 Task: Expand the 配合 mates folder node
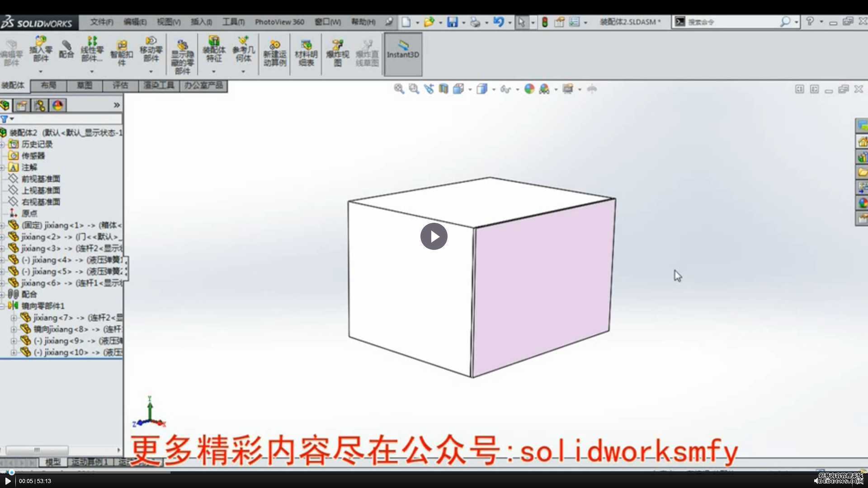[2, 294]
